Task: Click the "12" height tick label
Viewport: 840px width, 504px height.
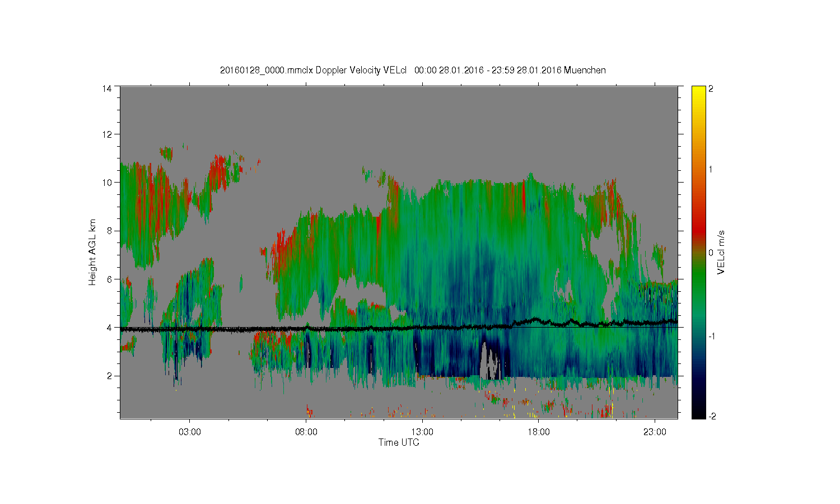Action: 106,134
